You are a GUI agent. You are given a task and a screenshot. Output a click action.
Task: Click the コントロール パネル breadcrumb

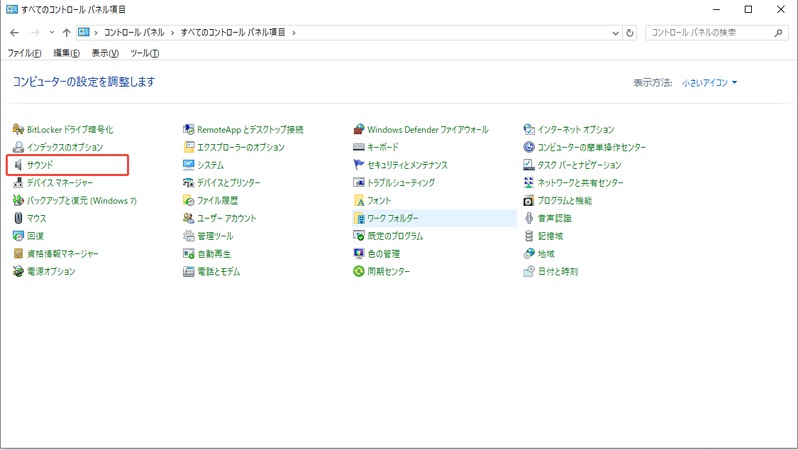pos(134,33)
